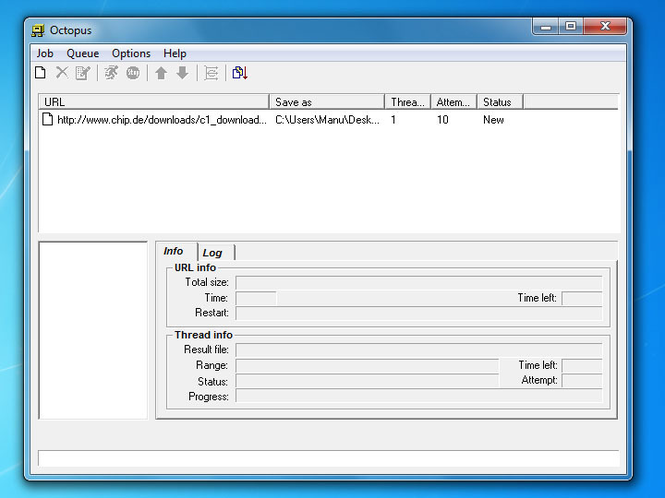This screenshot has width=665, height=498.
Task: Click the stop sign icon
Action: [133, 73]
